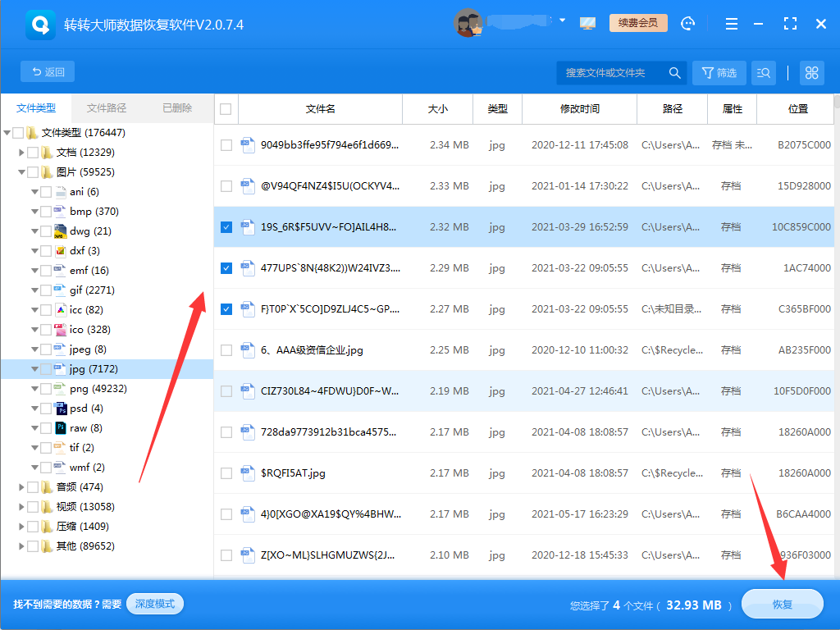Click the 筛选 filter icon
840x630 pixels.
click(719, 72)
